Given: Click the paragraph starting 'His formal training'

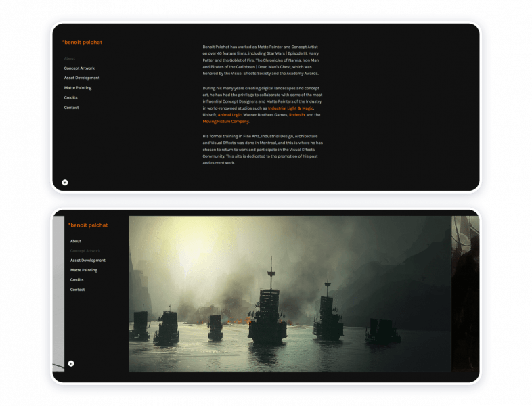Looking at the screenshot, I should point(263,150).
